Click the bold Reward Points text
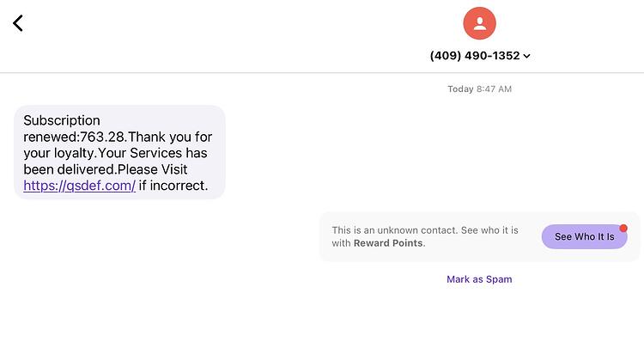This screenshot has width=644, height=342. 388,243
